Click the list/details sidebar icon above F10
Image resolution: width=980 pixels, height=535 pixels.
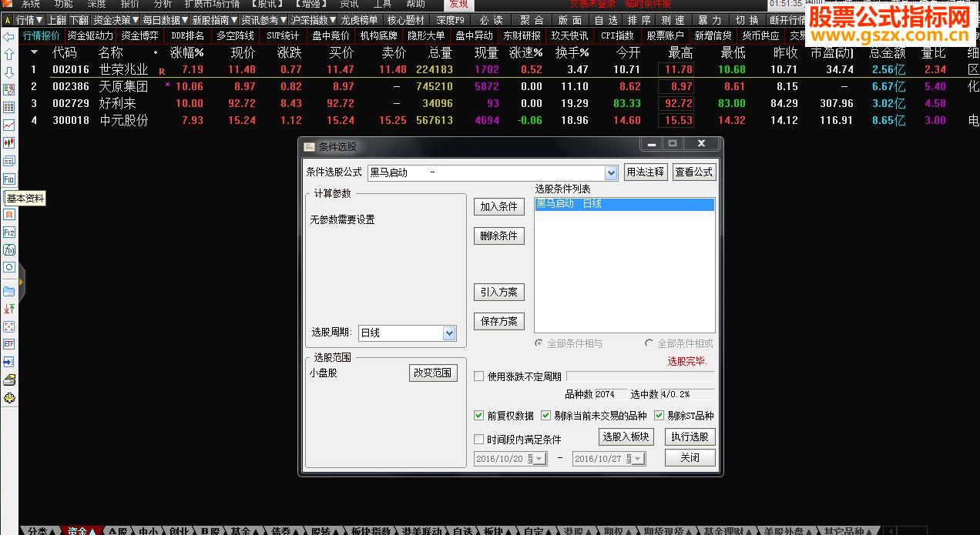tap(9, 161)
